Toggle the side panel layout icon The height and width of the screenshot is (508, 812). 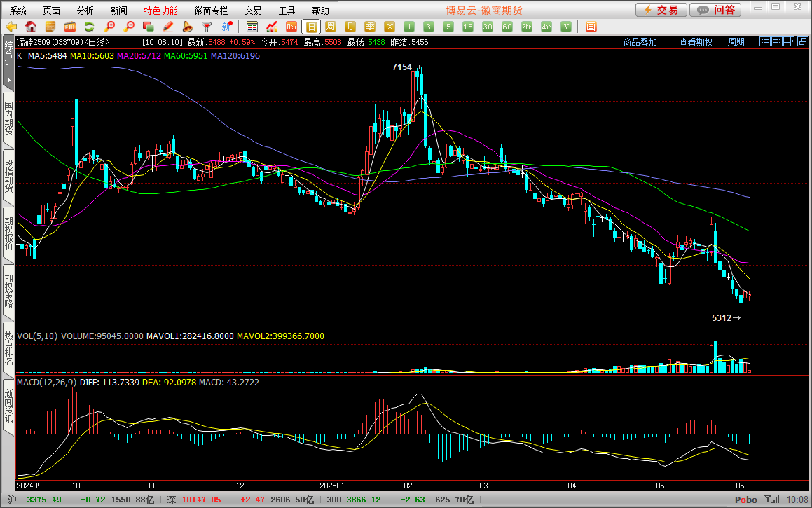coord(789,41)
